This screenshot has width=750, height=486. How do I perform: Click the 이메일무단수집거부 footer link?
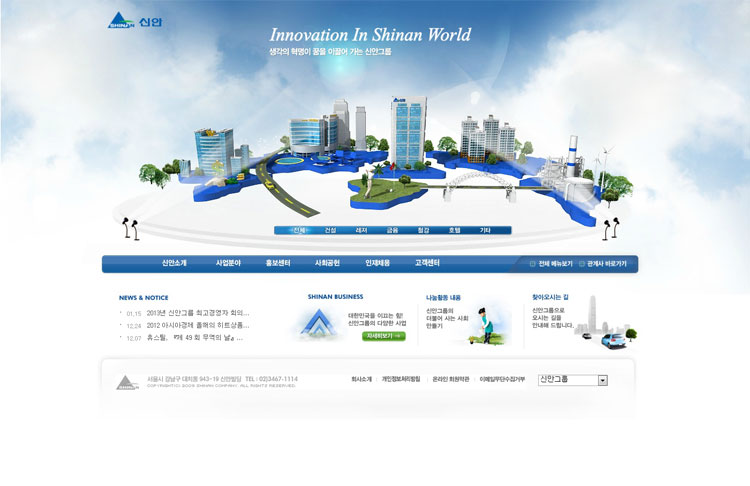coord(502,379)
